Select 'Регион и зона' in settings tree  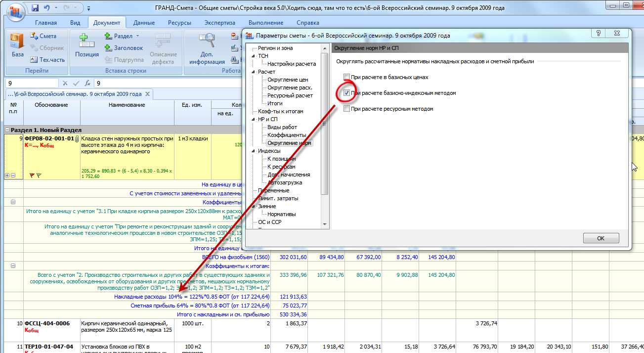[275, 48]
